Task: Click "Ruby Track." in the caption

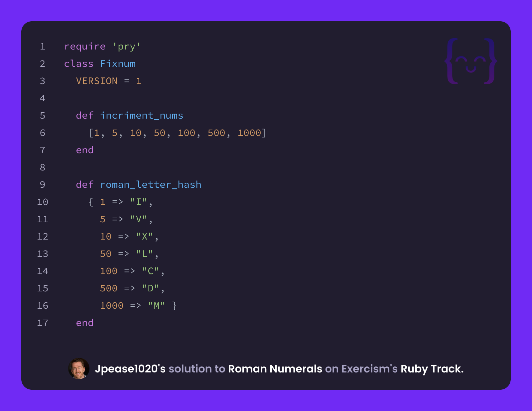Action: [432, 369]
